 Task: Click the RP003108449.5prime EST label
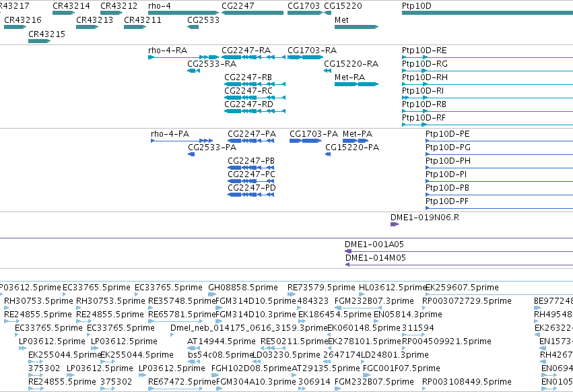click(467, 382)
